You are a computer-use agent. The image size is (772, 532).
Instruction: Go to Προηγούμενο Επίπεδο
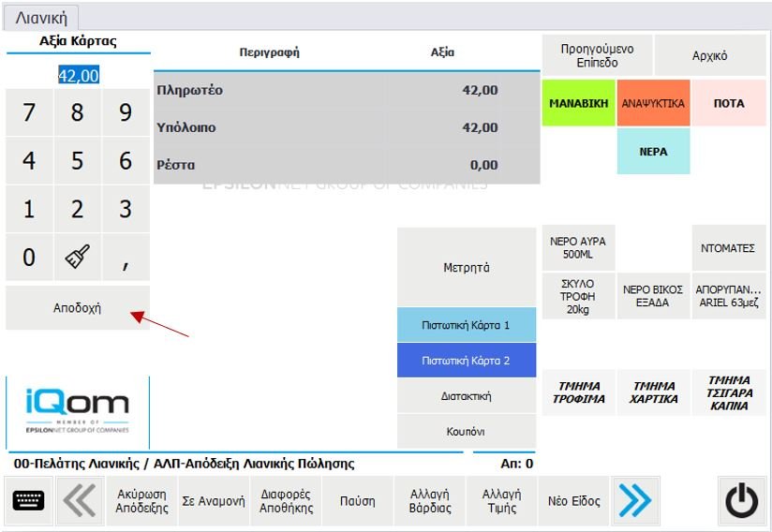coord(597,55)
